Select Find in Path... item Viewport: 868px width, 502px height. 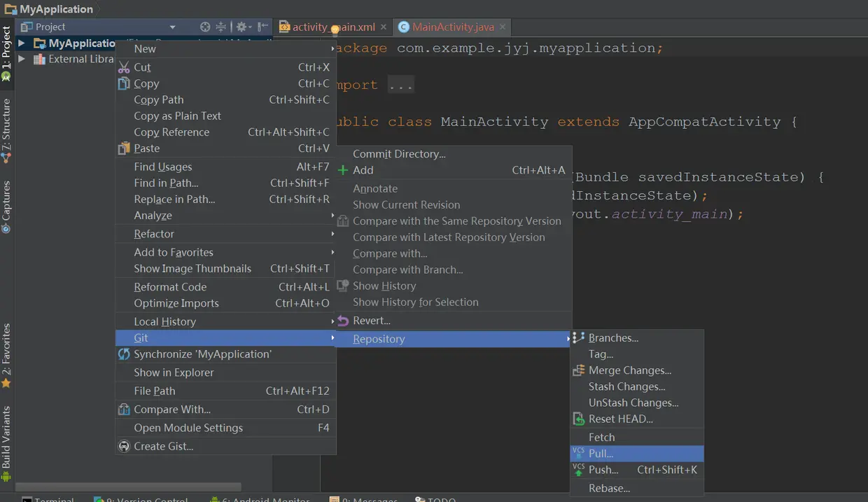(225, 183)
